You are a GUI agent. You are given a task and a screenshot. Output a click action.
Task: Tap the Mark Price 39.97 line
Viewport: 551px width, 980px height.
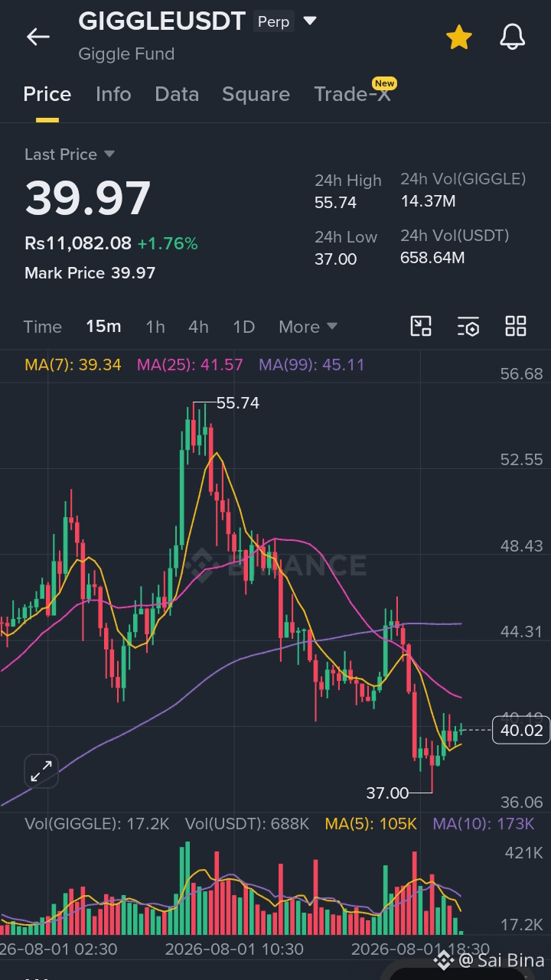[x=90, y=273]
